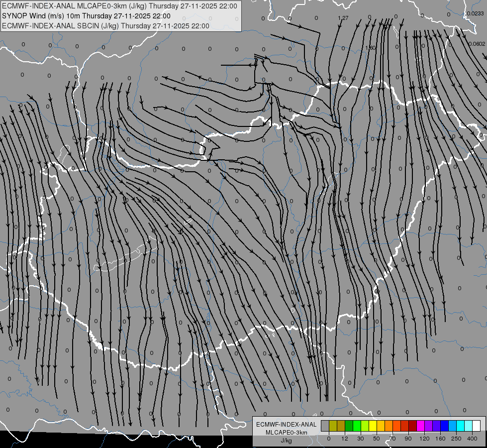Screen dimensions: 487x448
Task: Pick the magenta legend swatch
Action: point(420,426)
